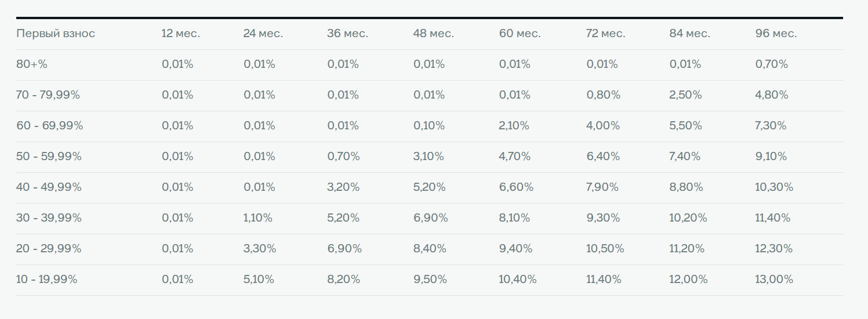Click the "96 мес." column header
868x319 pixels.
[776, 34]
